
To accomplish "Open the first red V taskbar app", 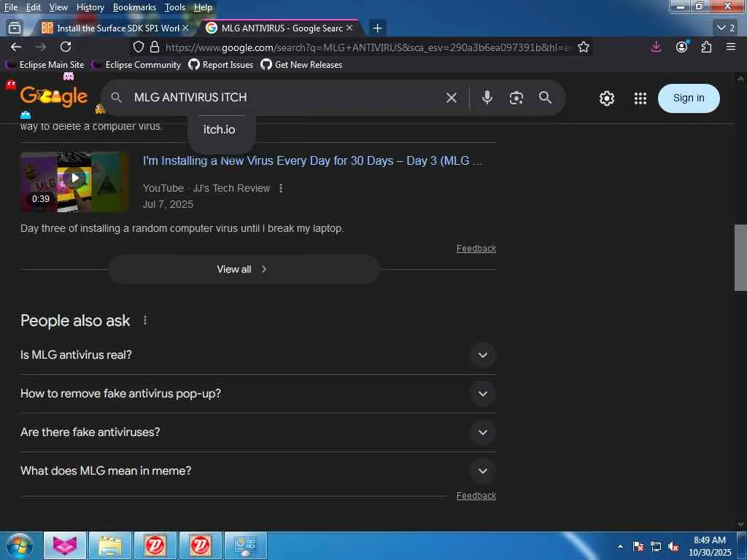I will (155, 545).
